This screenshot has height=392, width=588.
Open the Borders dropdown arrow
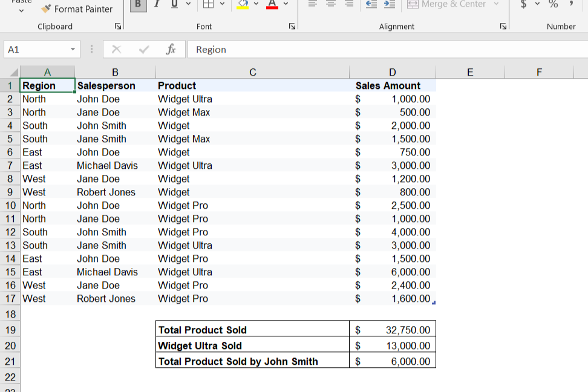(222, 4)
